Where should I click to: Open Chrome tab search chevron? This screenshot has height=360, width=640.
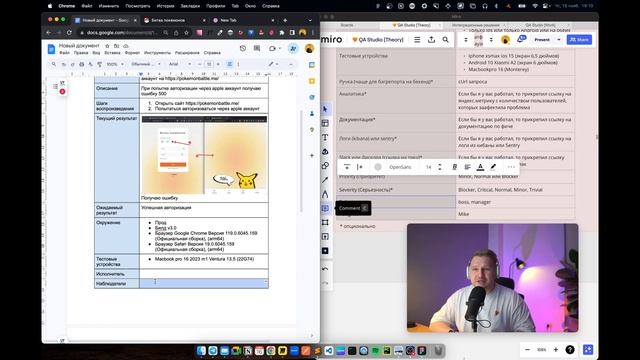pos(310,20)
